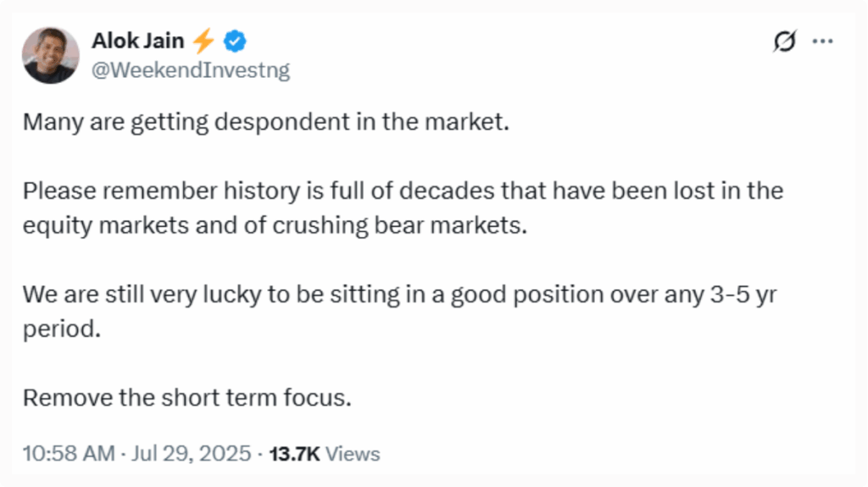Click the lightning bolt emoji beside the name
Image resolution: width=868 pixels, height=487 pixels.
(x=203, y=41)
